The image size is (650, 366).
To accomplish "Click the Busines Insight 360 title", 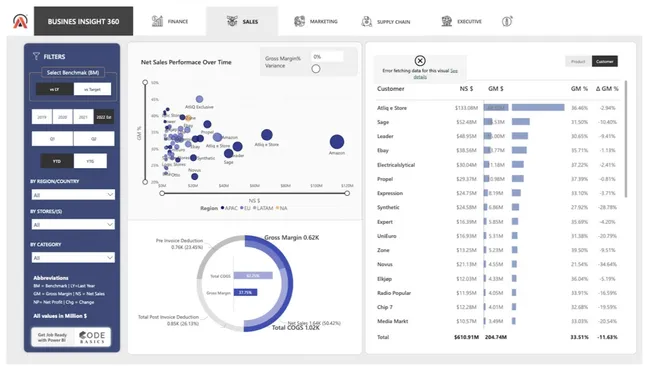I will (83, 21).
